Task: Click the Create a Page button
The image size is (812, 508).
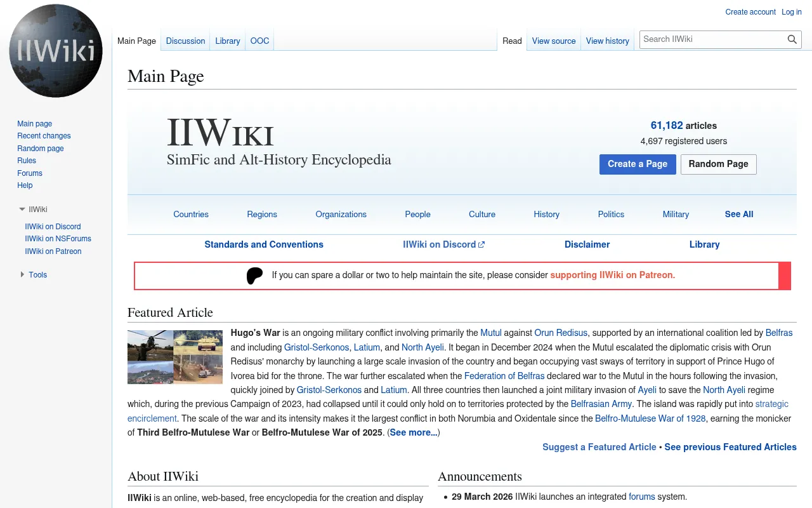Action: (638, 164)
